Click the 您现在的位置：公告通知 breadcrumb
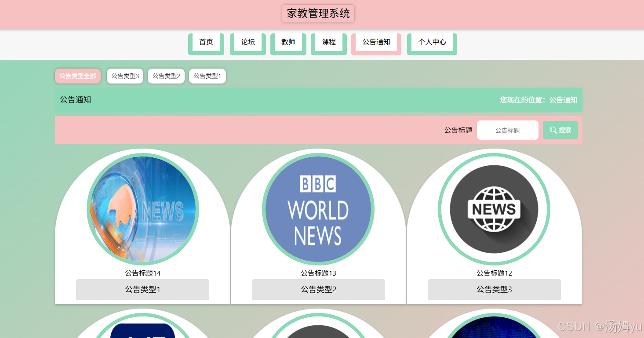This screenshot has height=338, width=644. (x=538, y=100)
